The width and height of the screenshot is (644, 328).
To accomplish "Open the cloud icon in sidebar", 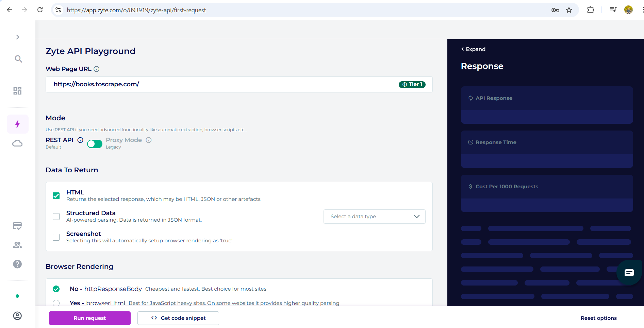I will [x=17, y=143].
